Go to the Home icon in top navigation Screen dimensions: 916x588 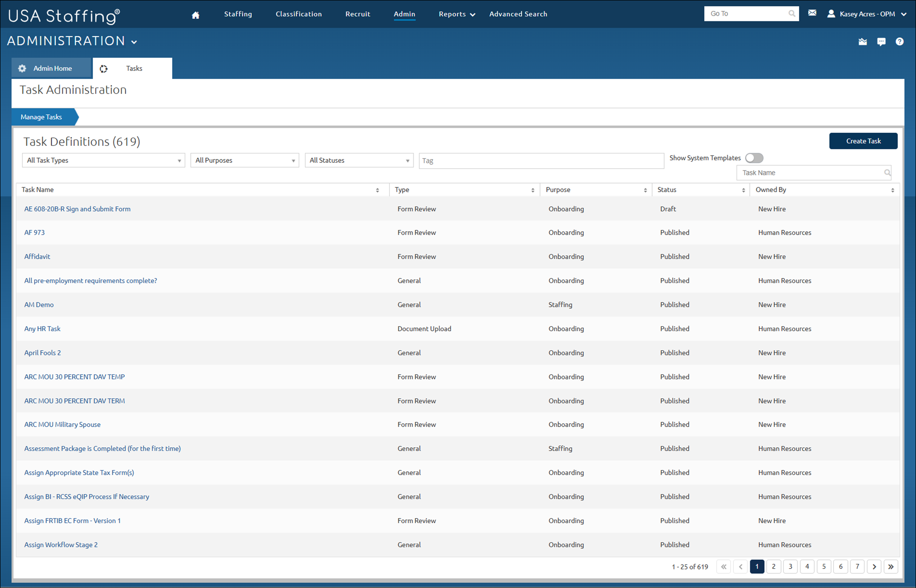click(x=196, y=15)
